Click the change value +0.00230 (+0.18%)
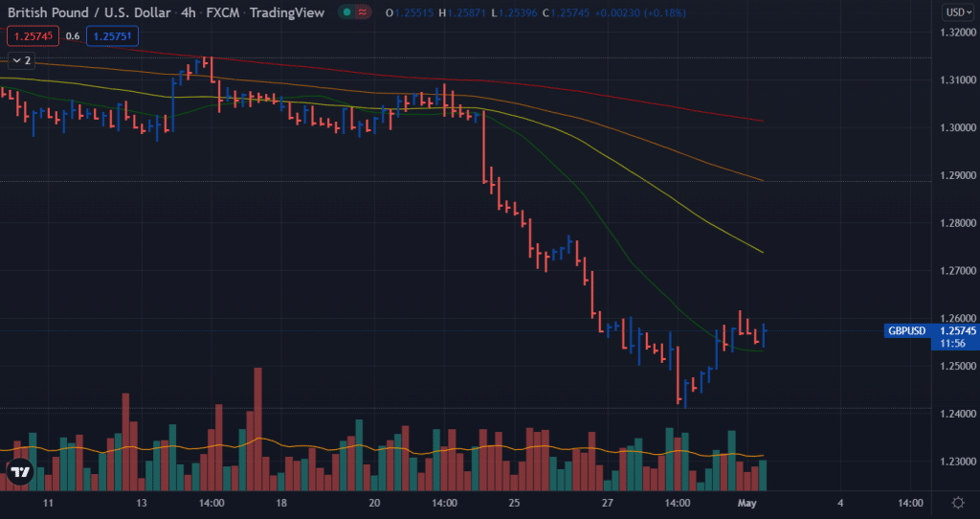The width and height of the screenshot is (980, 519). [x=639, y=12]
